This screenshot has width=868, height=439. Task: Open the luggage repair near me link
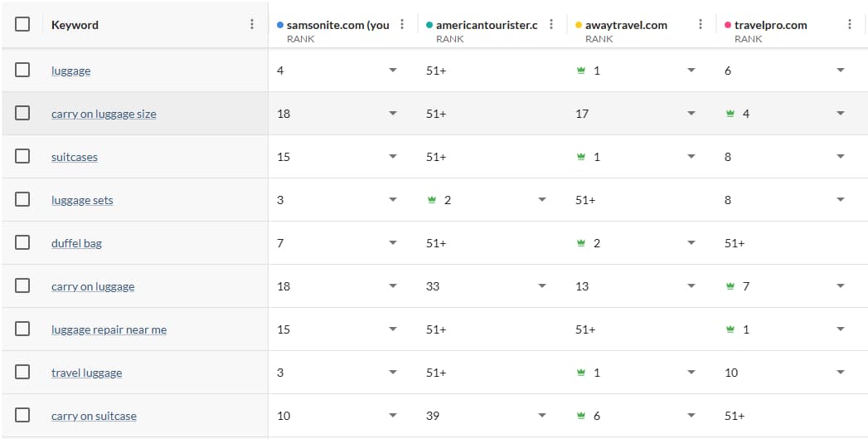(x=109, y=329)
